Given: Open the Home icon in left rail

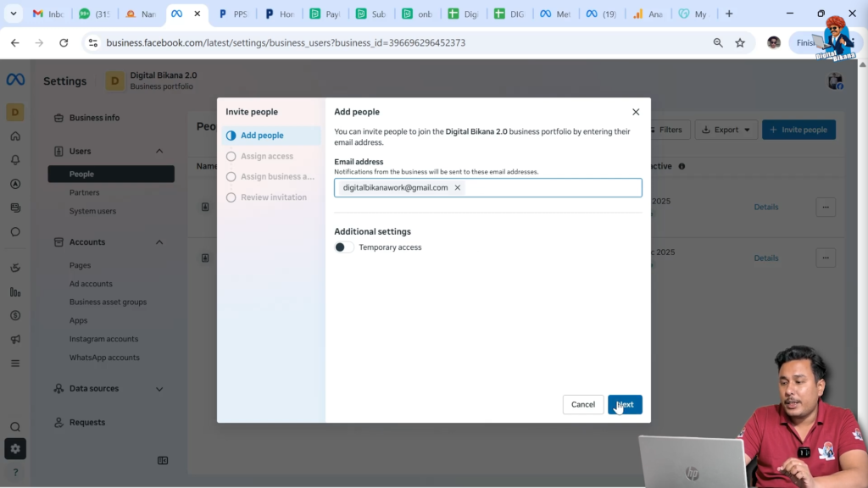Looking at the screenshot, I should pos(15,136).
